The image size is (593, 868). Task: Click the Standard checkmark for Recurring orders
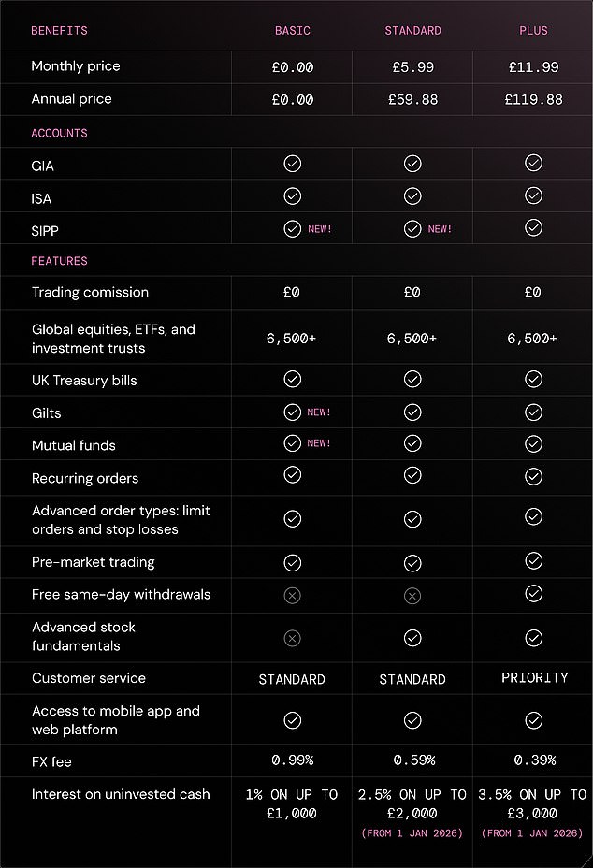412,476
